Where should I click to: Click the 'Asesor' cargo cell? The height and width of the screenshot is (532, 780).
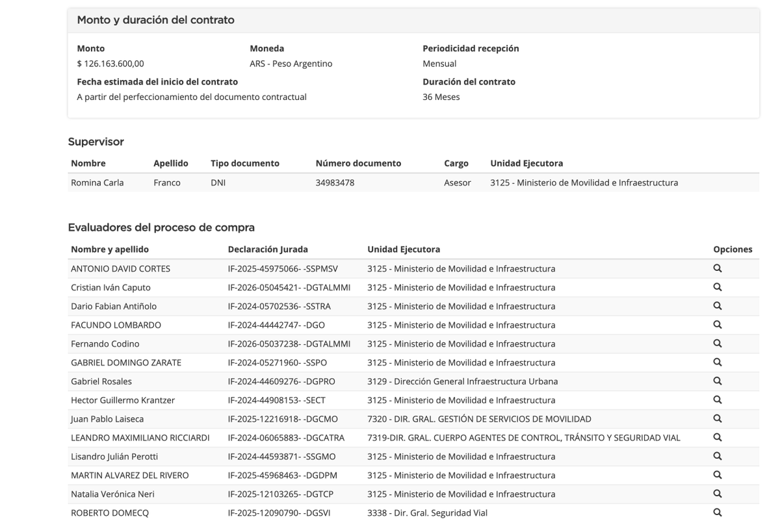click(x=458, y=183)
